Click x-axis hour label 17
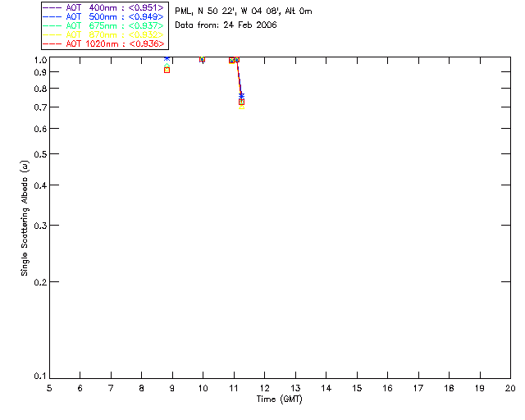 tap(418, 388)
